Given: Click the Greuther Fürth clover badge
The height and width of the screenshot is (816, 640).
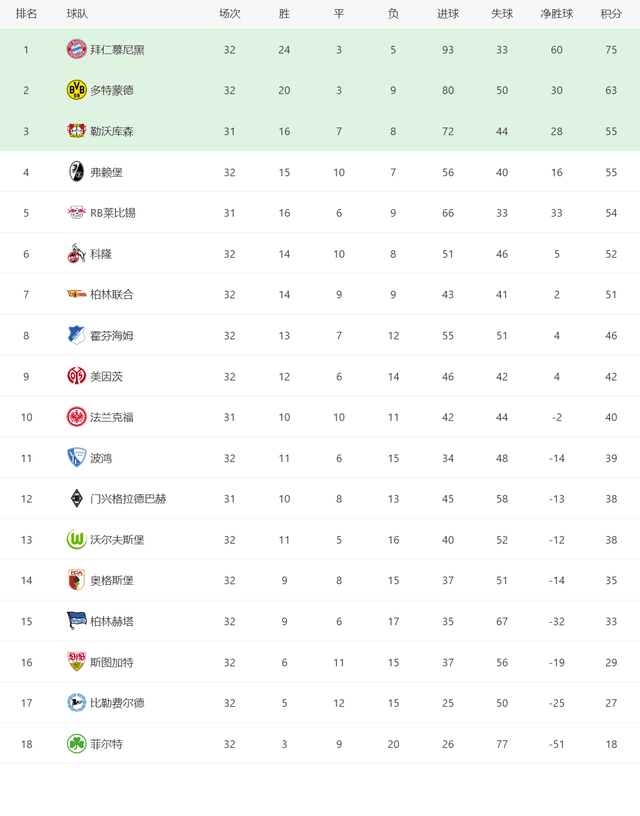Looking at the screenshot, I should pyautogui.click(x=76, y=744).
